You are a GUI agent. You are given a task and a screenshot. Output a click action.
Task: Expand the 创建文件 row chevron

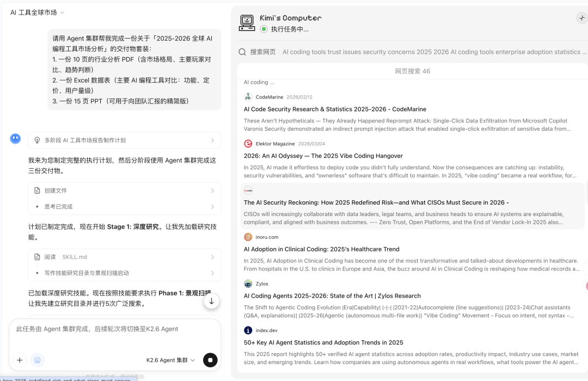212,190
